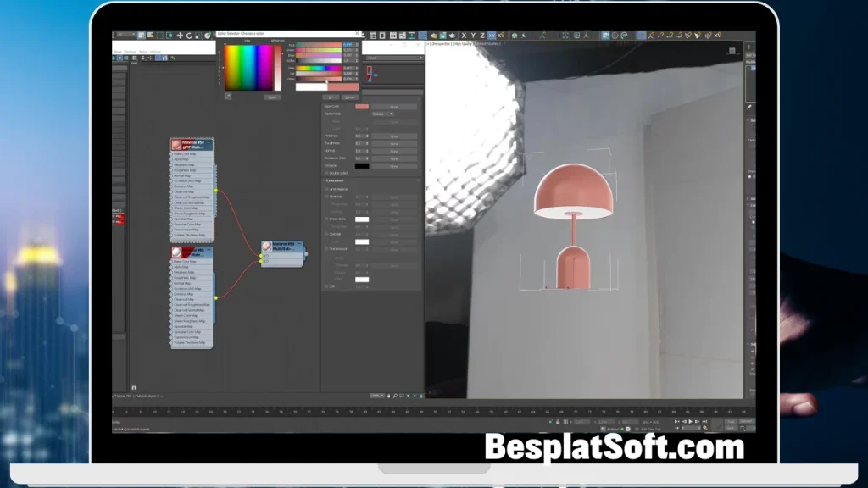
Task: Select the Material #50 glTF node
Action: pos(193,144)
